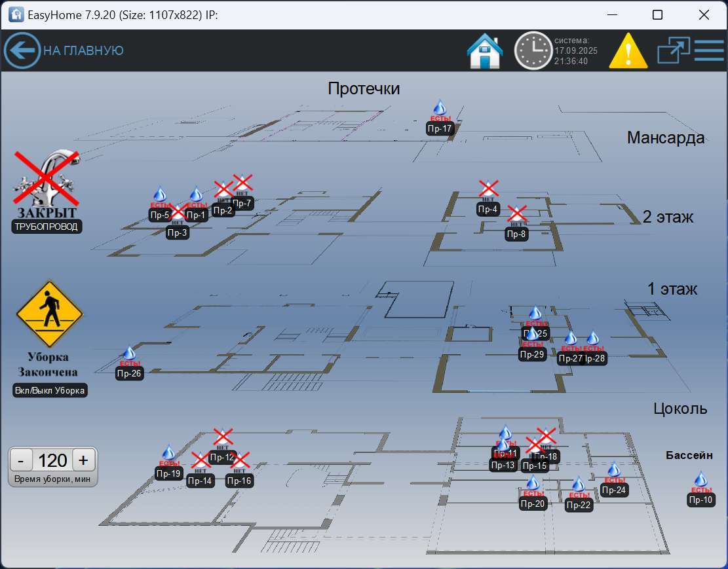Open the hamburger menu
Viewport: 728px width, 569px height.
pyautogui.click(x=709, y=50)
